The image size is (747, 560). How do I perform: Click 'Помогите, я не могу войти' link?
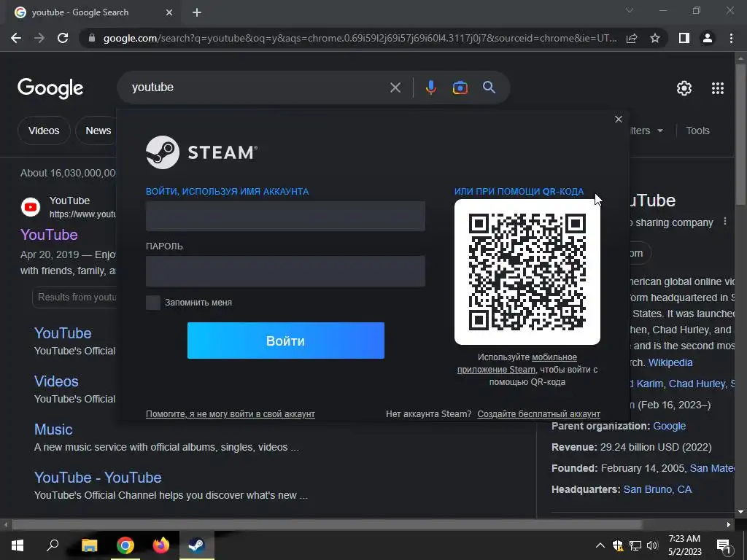(230, 414)
